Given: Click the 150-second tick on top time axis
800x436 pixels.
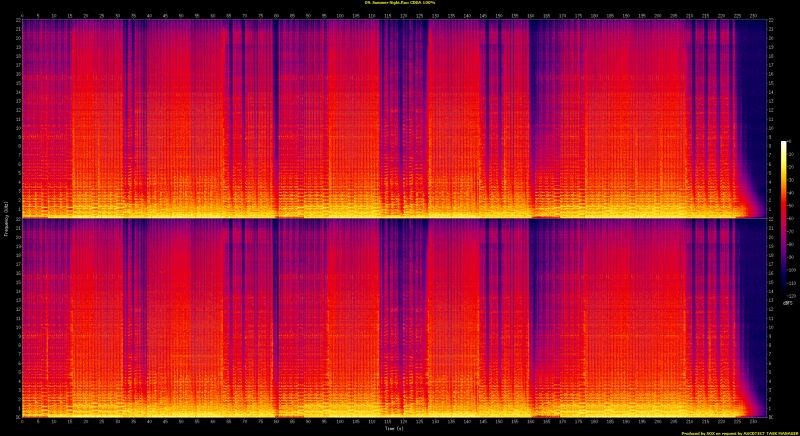Looking at the screenshot, I should pyautogui.click(x=499, y=15).
